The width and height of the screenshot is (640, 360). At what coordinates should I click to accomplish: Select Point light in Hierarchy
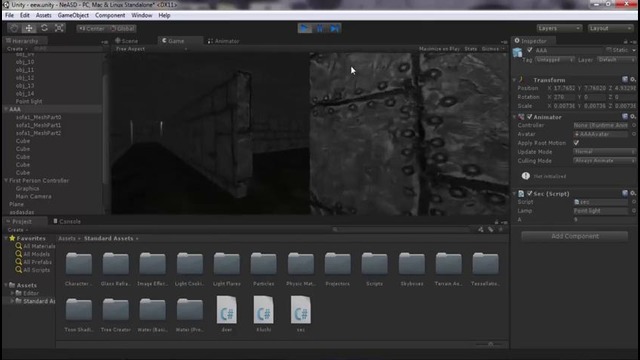[29, 101]
